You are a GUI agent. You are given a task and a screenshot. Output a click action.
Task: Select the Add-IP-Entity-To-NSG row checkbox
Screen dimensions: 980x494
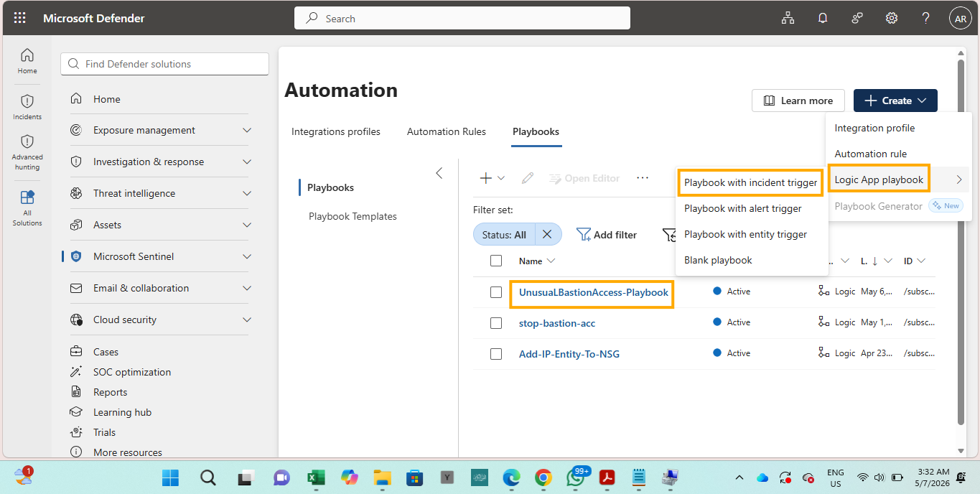point(496,354)
